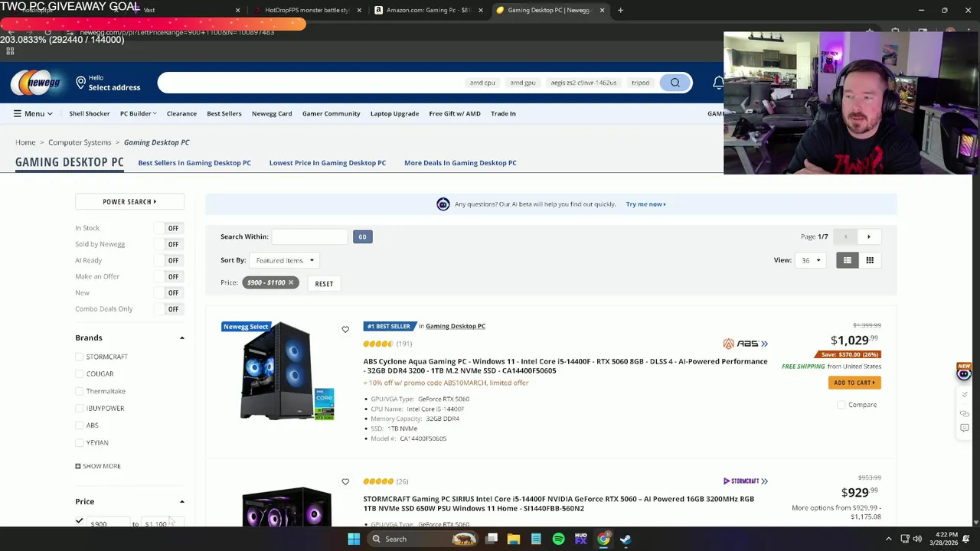Open Newegg Card nav item

[272, 113]
